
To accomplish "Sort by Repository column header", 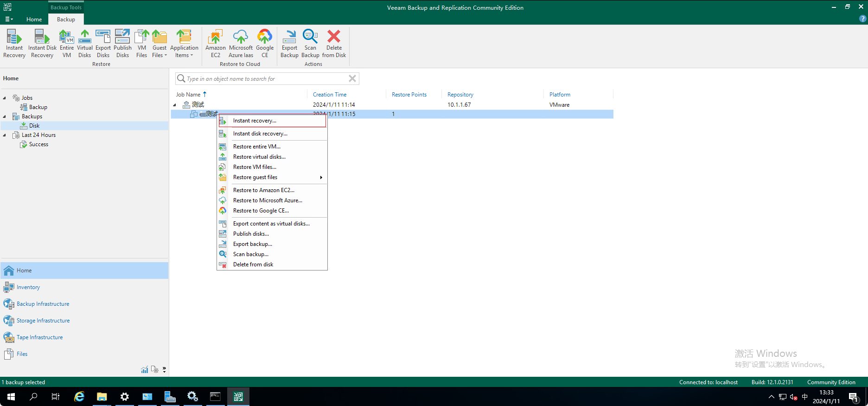I will click(460, 95).
